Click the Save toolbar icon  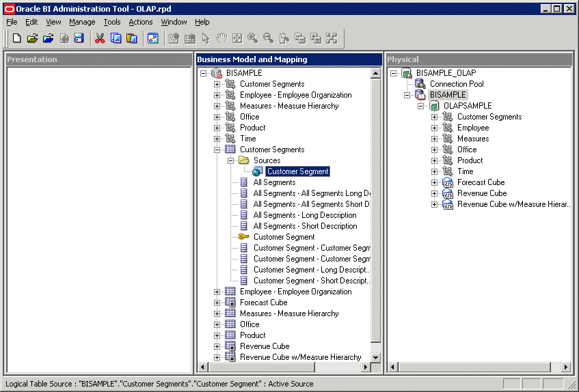pos(79,38)
